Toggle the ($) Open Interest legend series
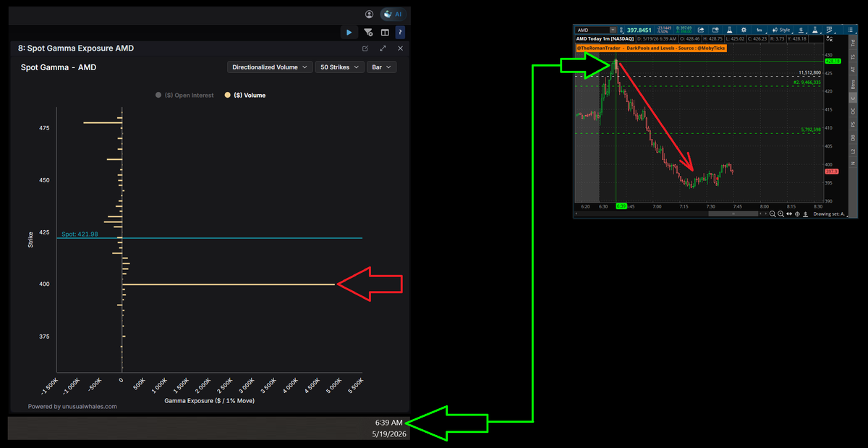This screenshot has height=448, width=868. (x=184, y=95)
